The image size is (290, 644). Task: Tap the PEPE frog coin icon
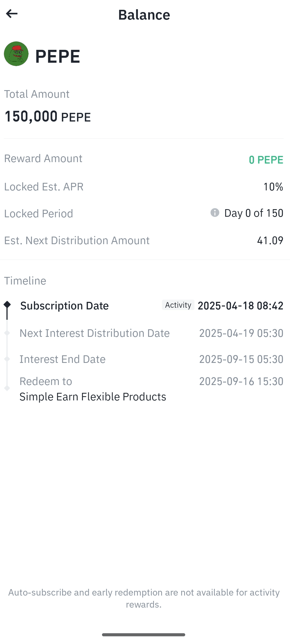tap(16, 54)
